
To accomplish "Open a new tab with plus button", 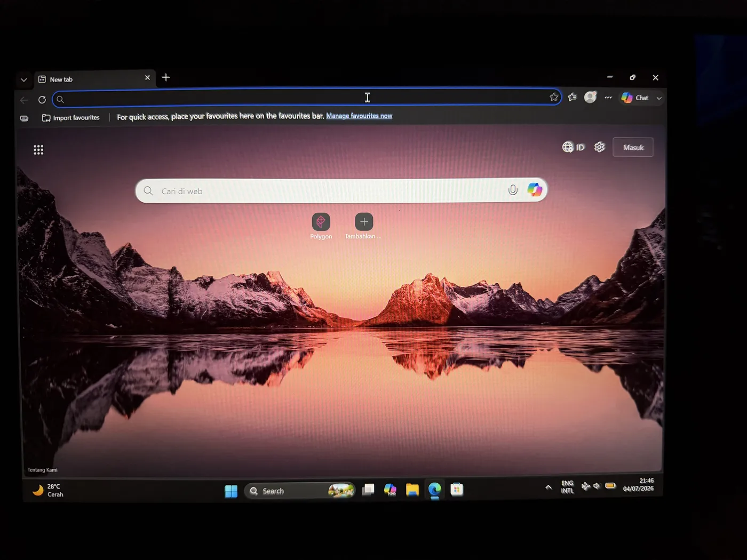I will pos(166,77).
